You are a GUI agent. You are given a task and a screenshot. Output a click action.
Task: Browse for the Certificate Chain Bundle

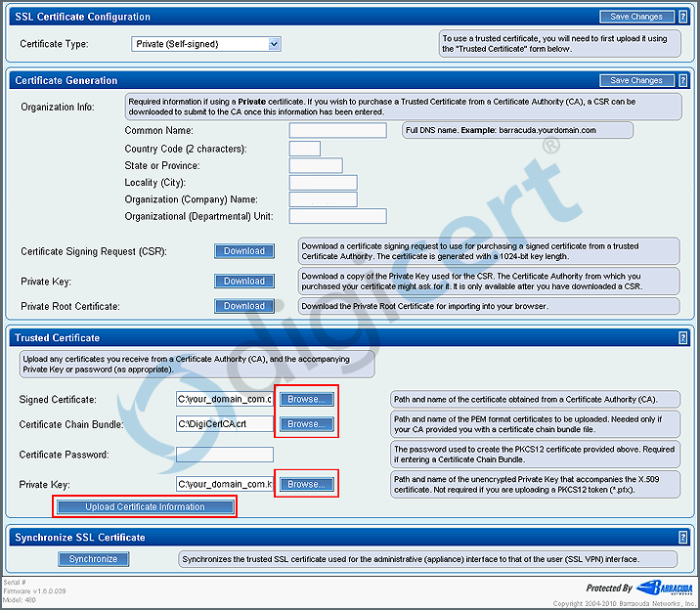click(306, 424)
